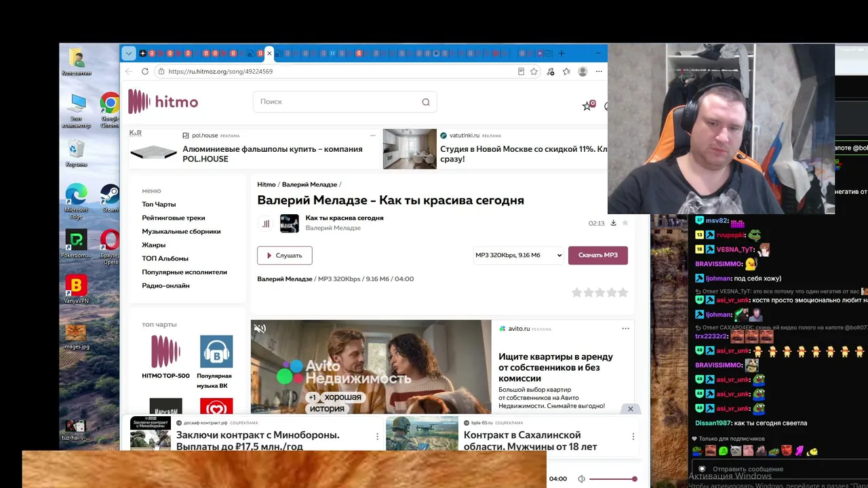This screenshot has width=868, height=488.
Task: Open the This PC desktop icon
Action: pos(77,111)
